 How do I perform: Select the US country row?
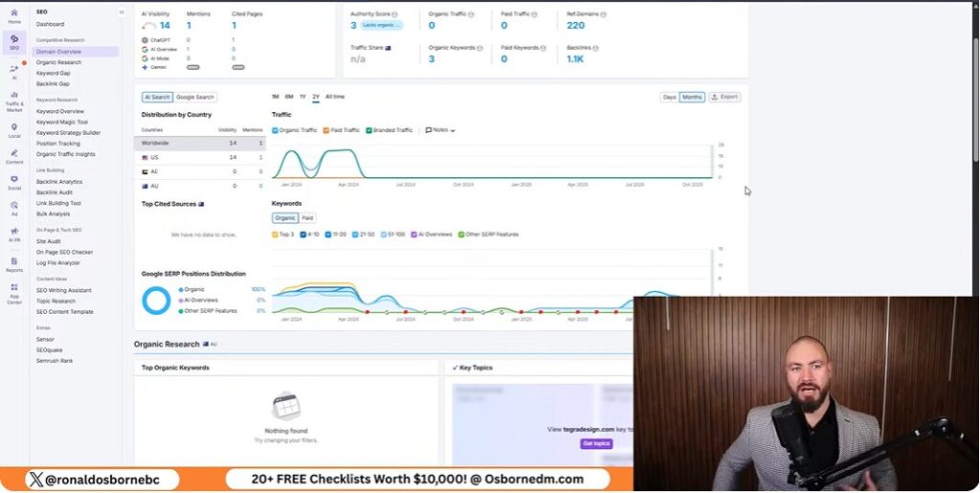[200, 157]
